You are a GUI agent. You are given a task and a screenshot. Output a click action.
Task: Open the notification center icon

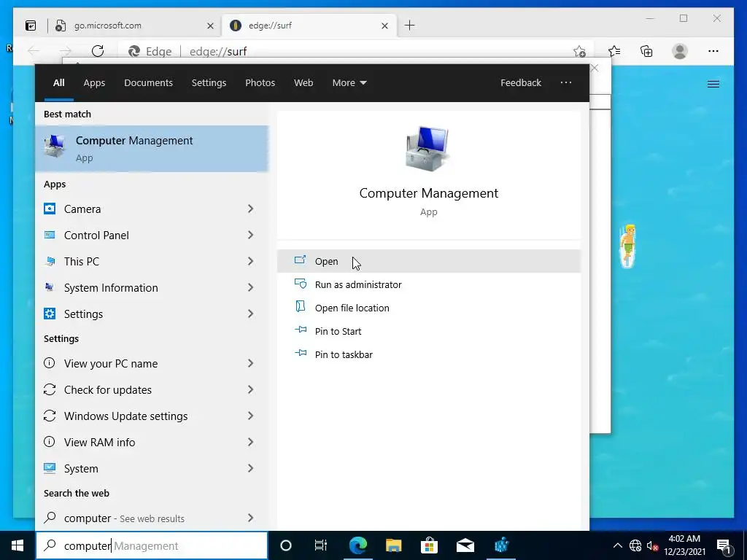(724, 545)
